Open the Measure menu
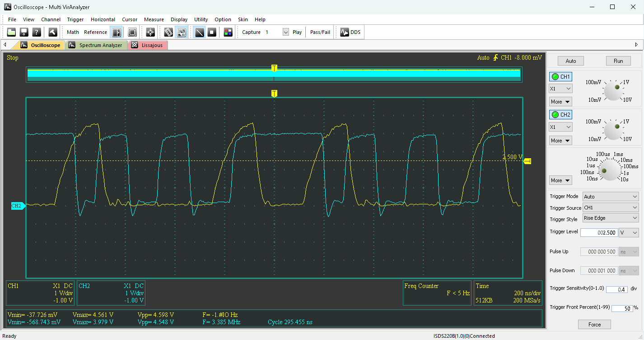The height and width of the screenshot is (340, 644). click(x=154, y=19)
